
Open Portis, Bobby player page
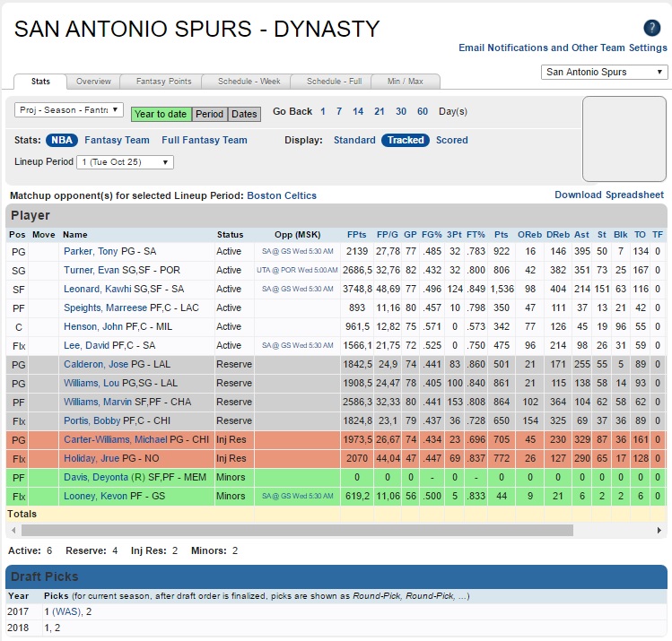pos(92,421)
